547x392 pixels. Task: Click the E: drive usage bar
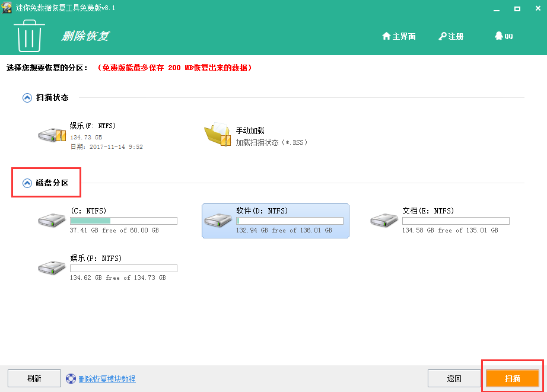[x=456, y=221]
